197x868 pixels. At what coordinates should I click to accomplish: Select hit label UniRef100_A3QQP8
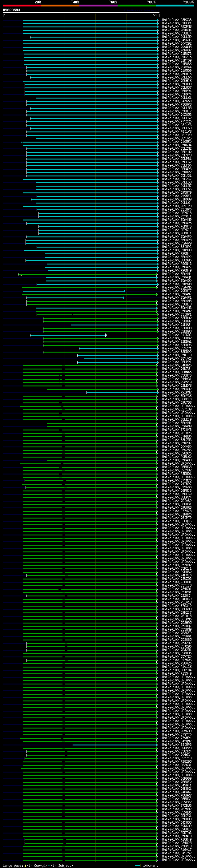click(x=177, y=104)
